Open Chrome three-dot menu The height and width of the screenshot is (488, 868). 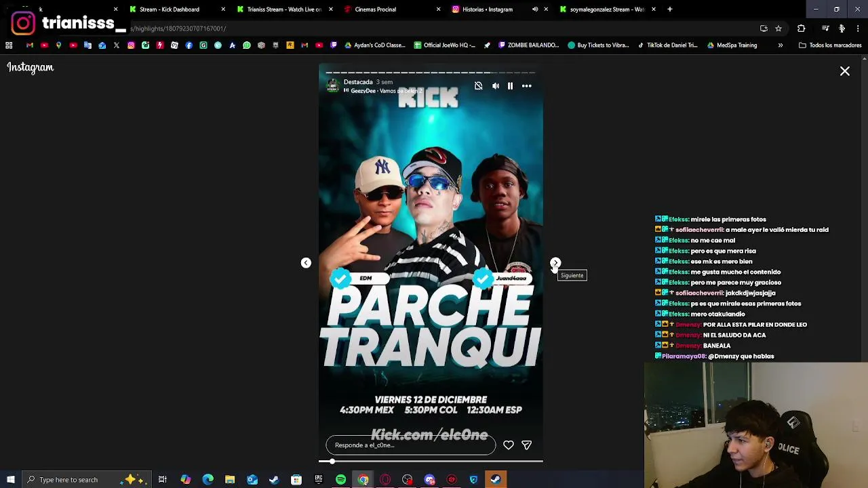[x=858, y=28]
